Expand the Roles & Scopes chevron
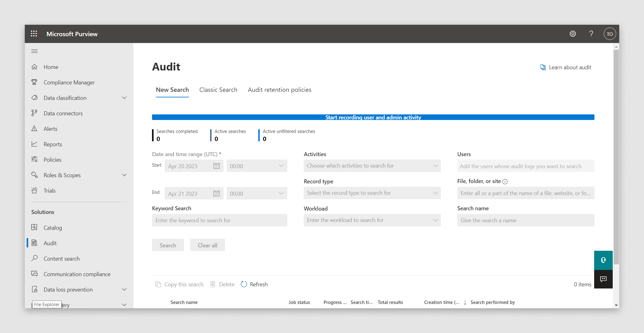Image resolution: width=644 pixels, height=333 pixels. coord(124,175)
